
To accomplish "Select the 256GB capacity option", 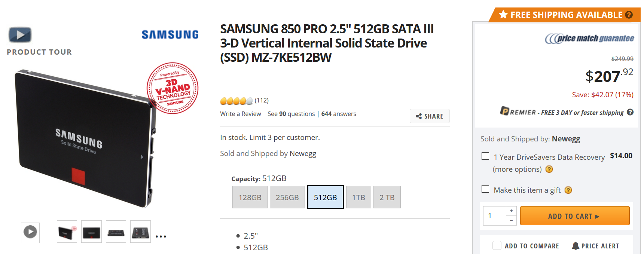I will tap(287, 198).
